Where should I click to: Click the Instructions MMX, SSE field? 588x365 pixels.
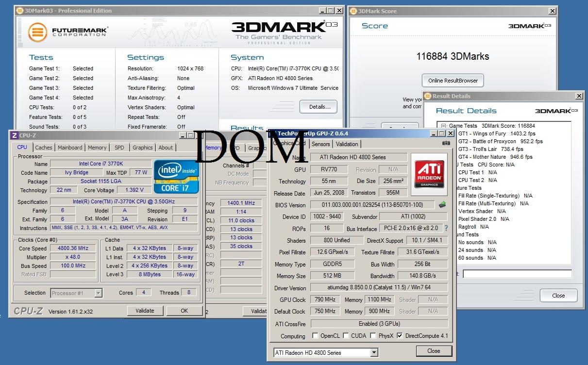point(124,228)
